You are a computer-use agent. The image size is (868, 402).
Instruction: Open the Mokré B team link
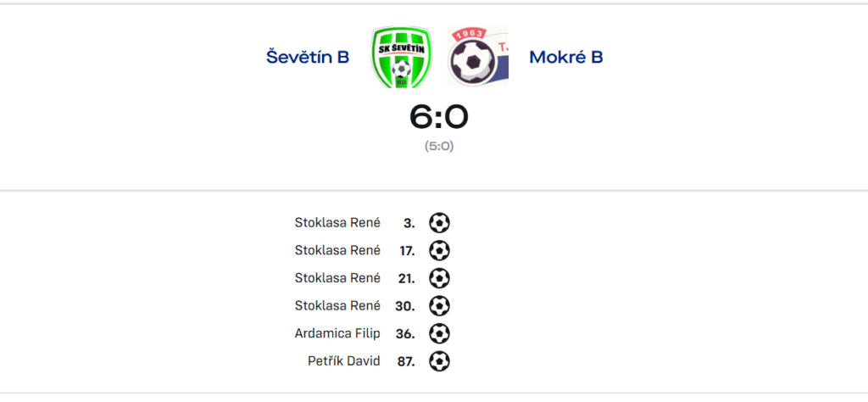[565, 57]
